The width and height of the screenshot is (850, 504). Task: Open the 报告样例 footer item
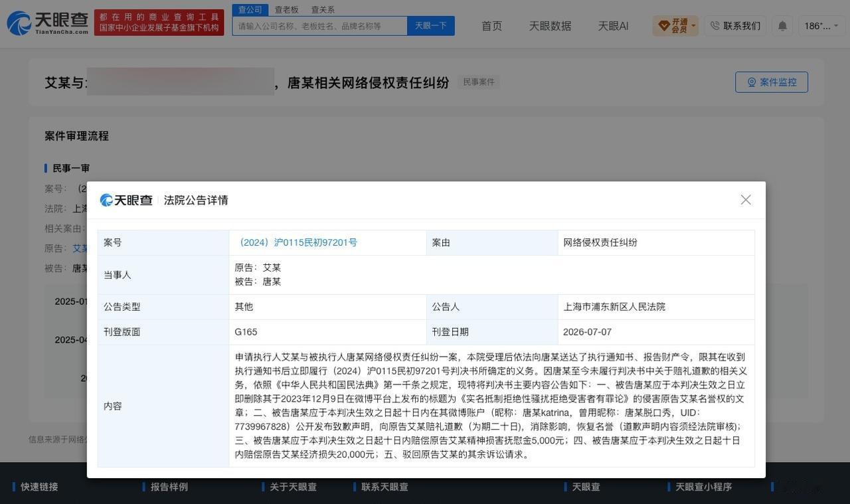tap(169, 487)
